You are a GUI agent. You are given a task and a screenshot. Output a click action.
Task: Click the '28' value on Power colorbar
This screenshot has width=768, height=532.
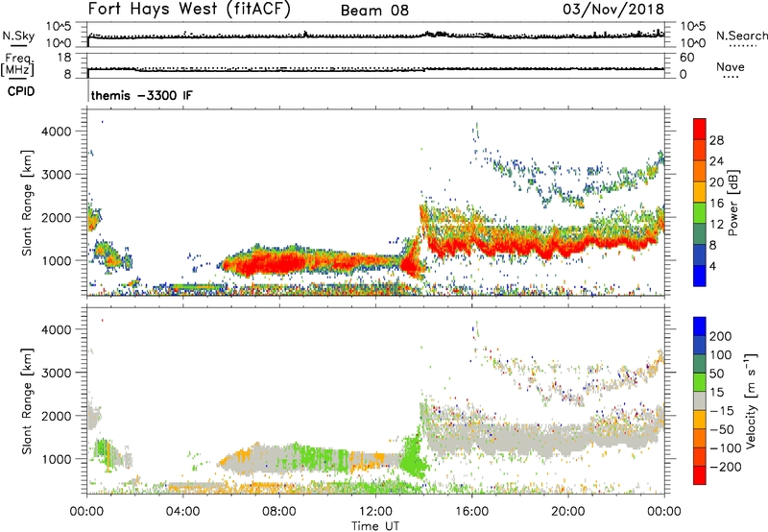(716, 140)
